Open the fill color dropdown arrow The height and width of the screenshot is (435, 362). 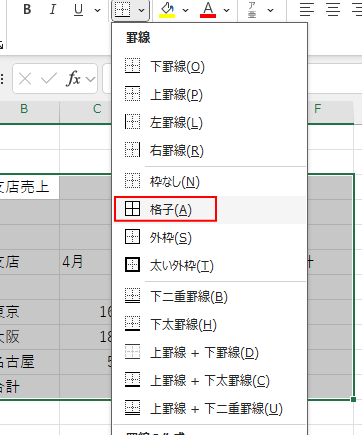pyautogui.click(x=186, y=10)
